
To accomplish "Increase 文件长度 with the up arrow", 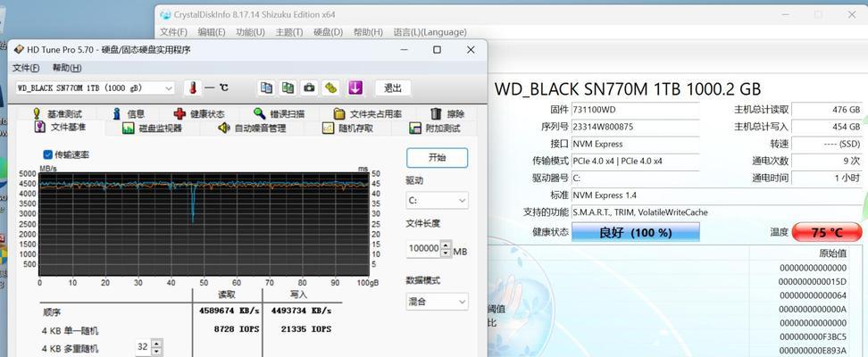I will (x=447, y=245).
